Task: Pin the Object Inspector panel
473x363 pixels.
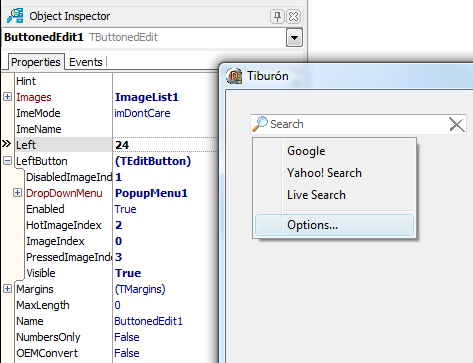Action: coord(277,16)
